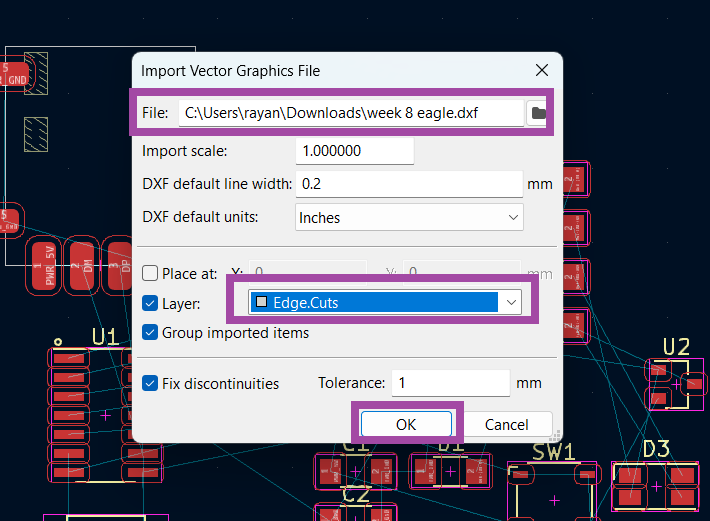
Task: Click the File path text field
Action: 350,113
